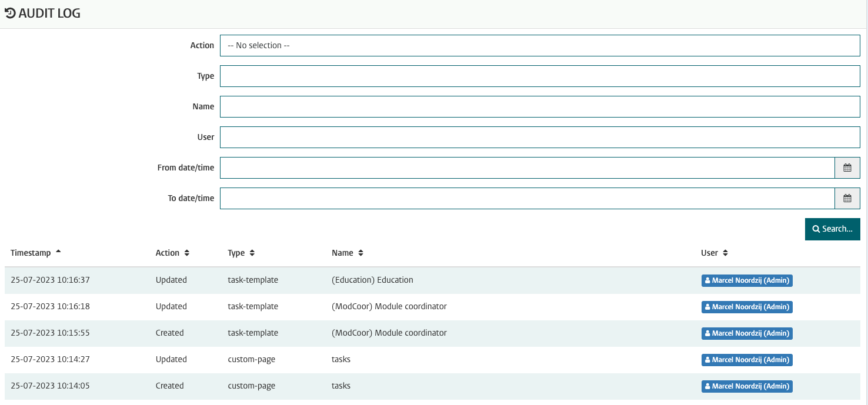The height and width of the screenshot is (405, 868).
Task: Click the Type filter field
Action: pyautogui.click(x=540, y=76)
